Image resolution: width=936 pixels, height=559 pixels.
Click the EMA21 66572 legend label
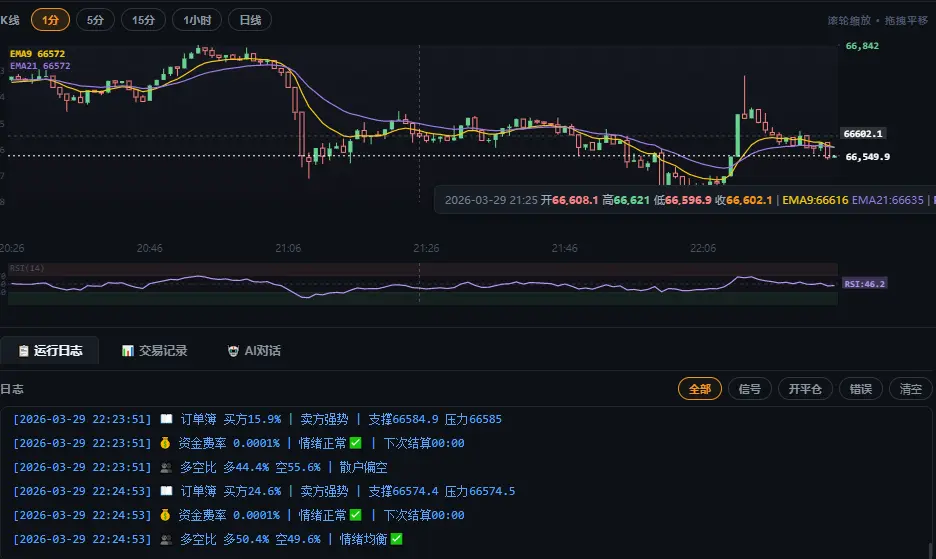coord(40,66)
